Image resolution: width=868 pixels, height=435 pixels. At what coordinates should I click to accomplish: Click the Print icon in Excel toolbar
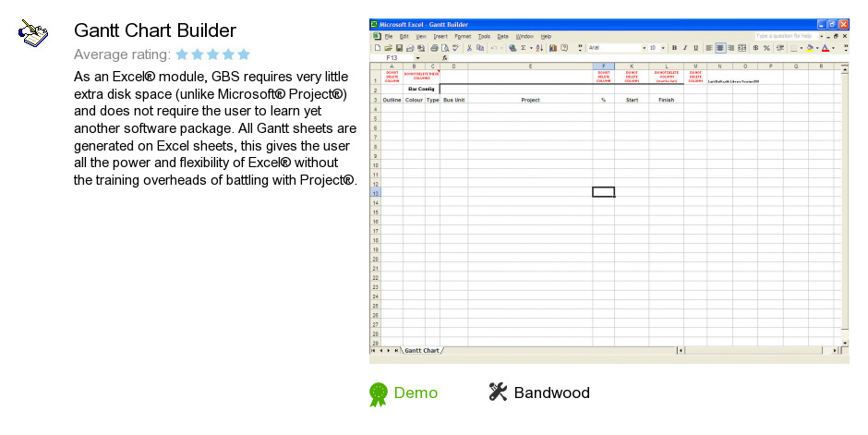coord(435,48)
